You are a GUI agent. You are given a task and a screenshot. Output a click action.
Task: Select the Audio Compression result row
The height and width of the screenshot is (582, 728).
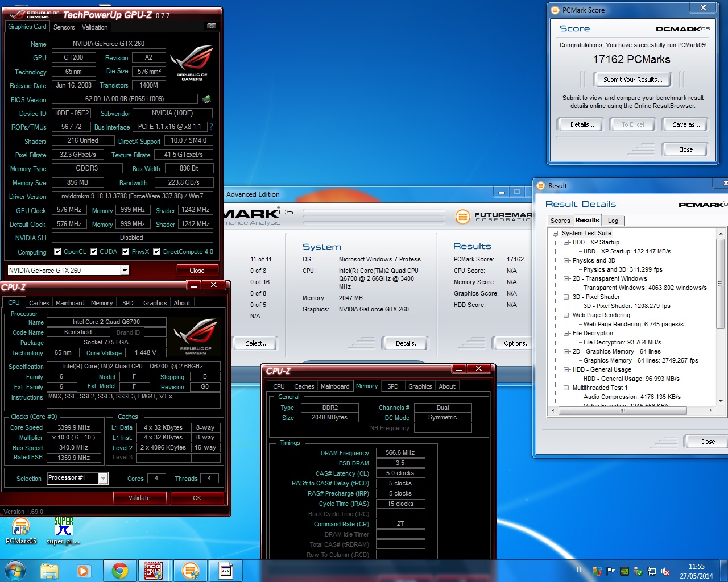tap(632, 397)
